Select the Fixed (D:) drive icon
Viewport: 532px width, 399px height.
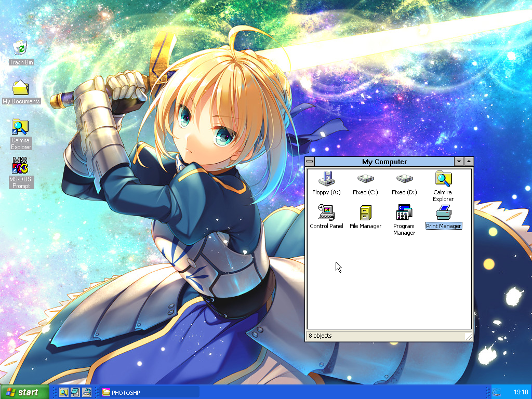tap(404, 179)
